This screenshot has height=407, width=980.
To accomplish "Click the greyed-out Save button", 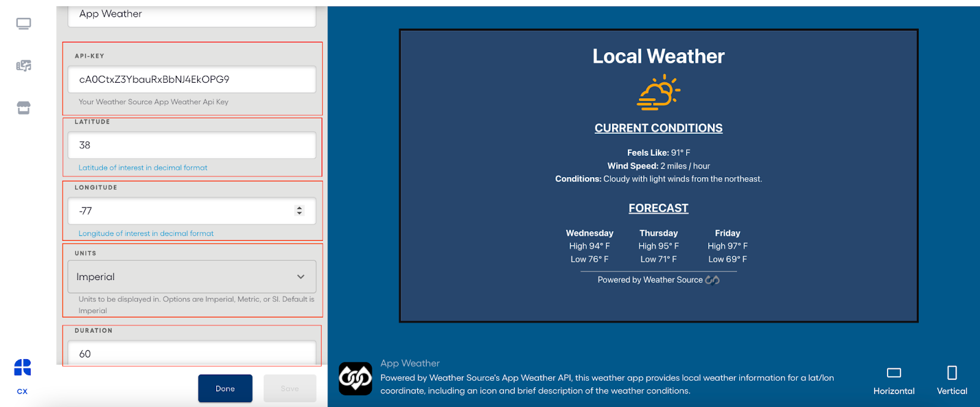I will pos(290,389).
